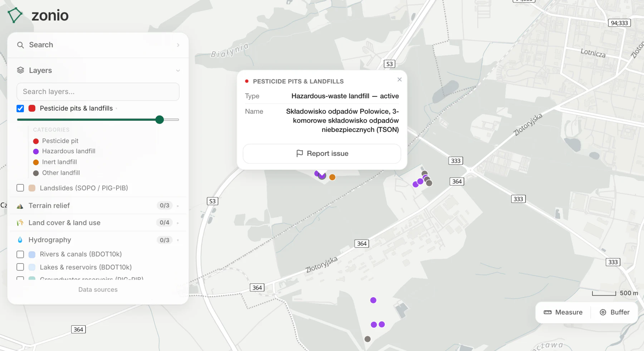The height and width of the screenshot is (351, 644).
Task: Click the Search magnifier icon
Action: tap(20, 45)
